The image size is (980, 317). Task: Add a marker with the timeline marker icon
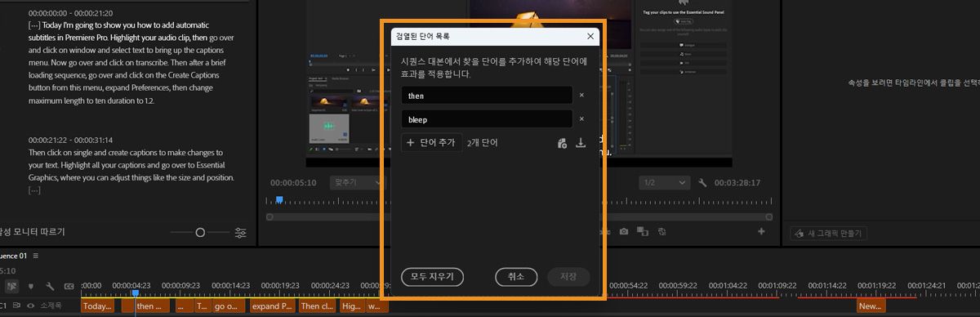pos(31,286)
